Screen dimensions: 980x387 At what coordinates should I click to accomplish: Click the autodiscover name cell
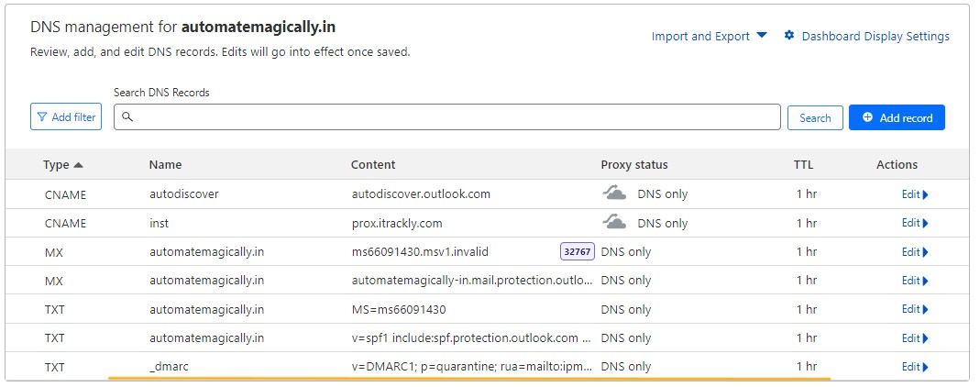coord(183,193)
